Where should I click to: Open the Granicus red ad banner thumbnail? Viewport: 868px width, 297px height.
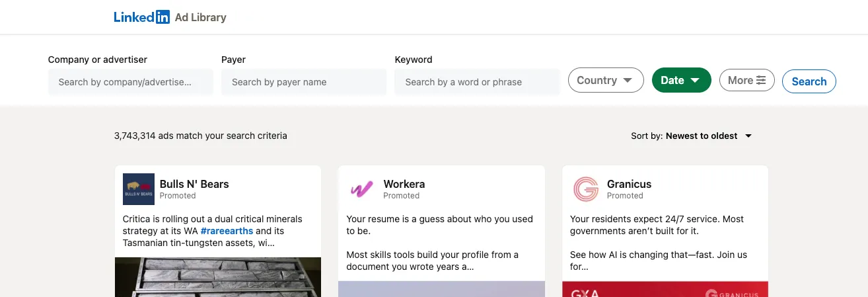pos(665,289)
